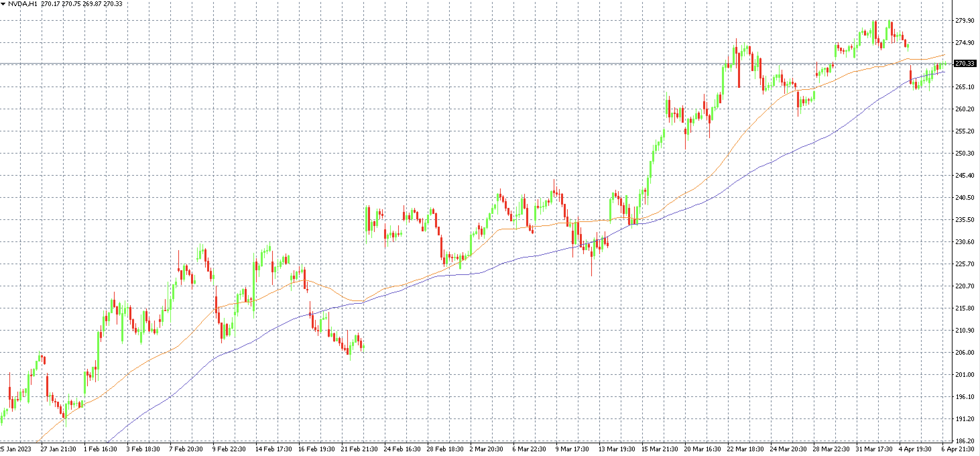Image resolution: width=980 pixels, height=456 pixels.
Task: Select the 279.90 price axis label
Action: [965, 20]
